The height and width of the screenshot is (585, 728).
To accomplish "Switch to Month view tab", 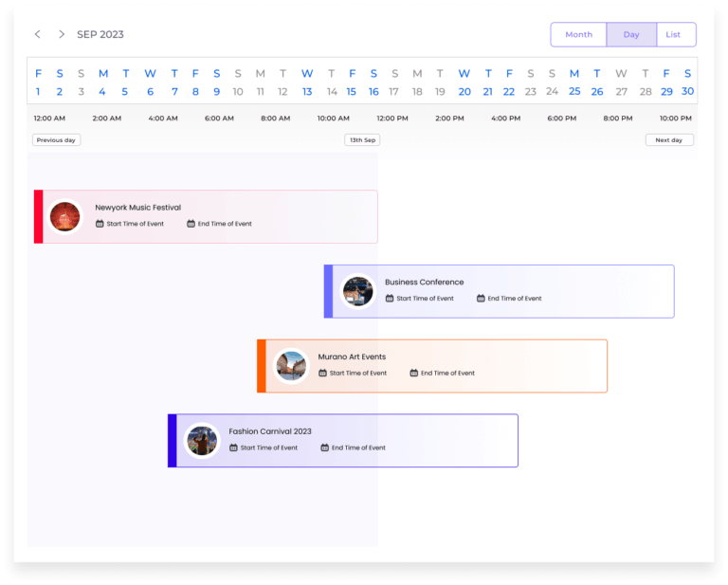I will tap(578, 35).
